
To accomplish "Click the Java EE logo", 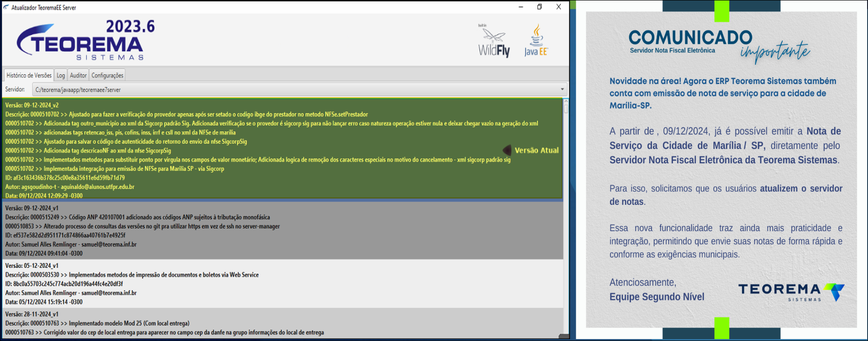I will pos(536,41).
